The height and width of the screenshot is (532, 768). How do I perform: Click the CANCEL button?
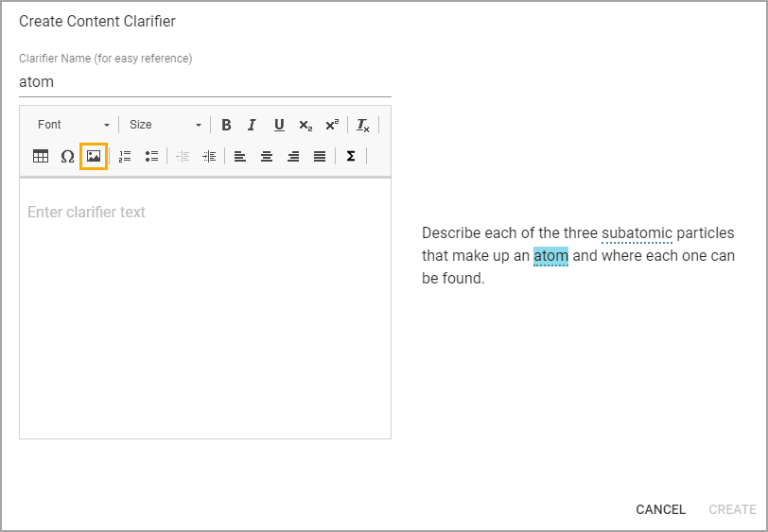pyautogui.click(x=660, y=509)
